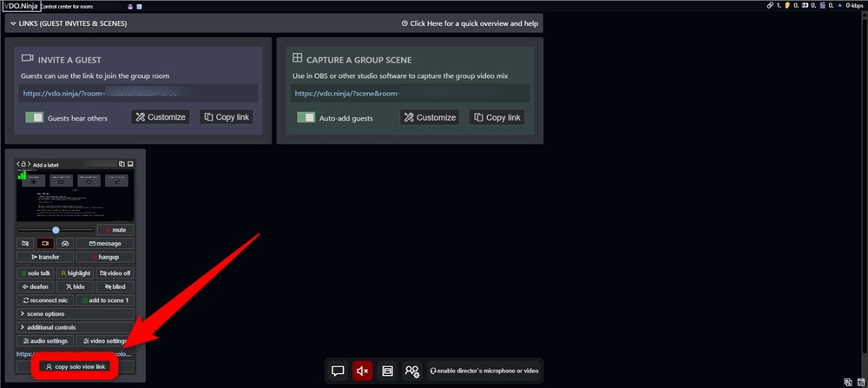This screenshot has width=868, height=388.
Task: Move guest right with the arrow icon
Action: [30, 164]
